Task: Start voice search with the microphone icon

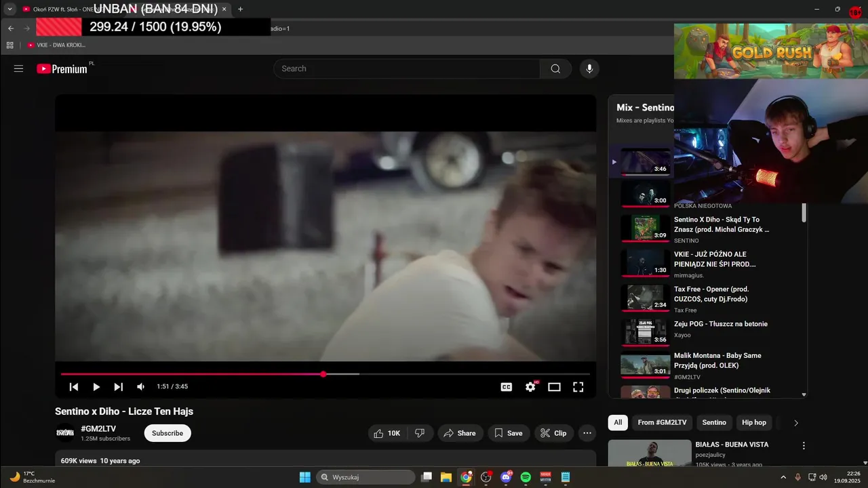Action: [x=589, y=68]
